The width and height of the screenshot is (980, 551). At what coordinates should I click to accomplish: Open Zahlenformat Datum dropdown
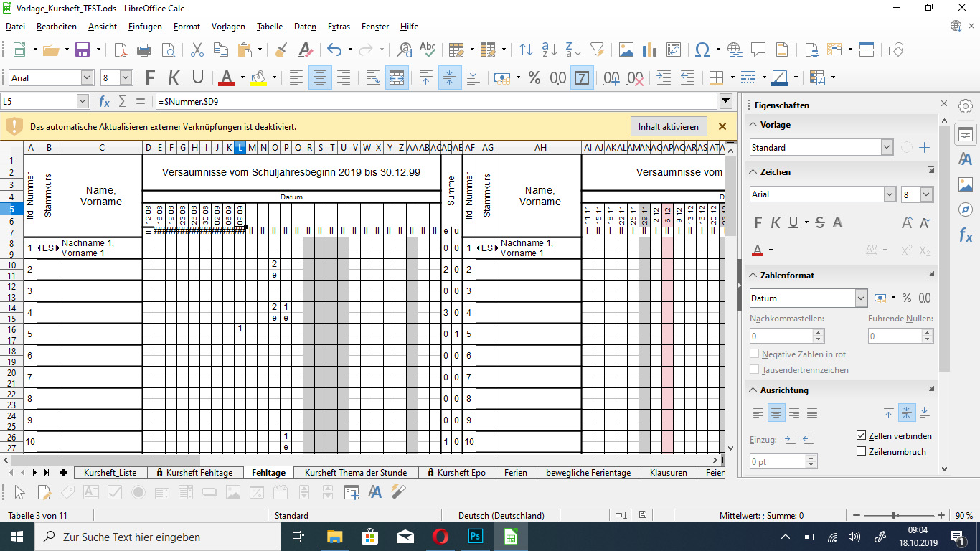tap(861, 298)
